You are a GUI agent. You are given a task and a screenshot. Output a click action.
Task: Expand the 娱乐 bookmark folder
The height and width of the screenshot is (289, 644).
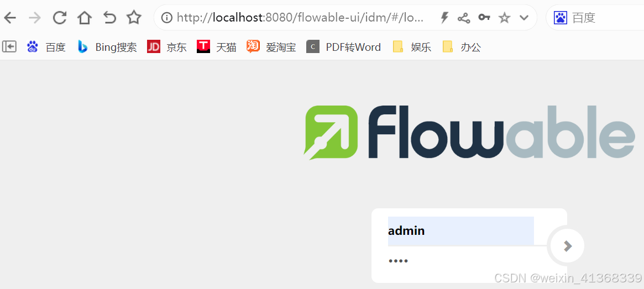pos(412,47)
